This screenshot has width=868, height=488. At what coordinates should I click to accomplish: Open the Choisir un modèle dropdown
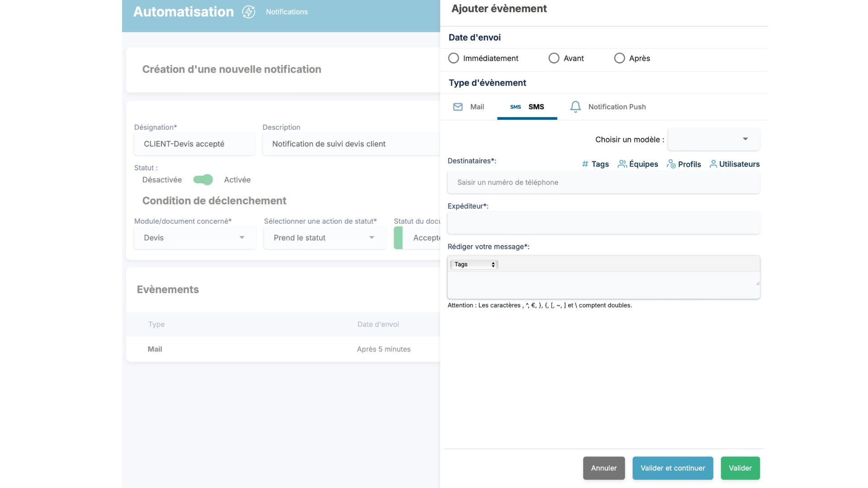coord(713,139)
